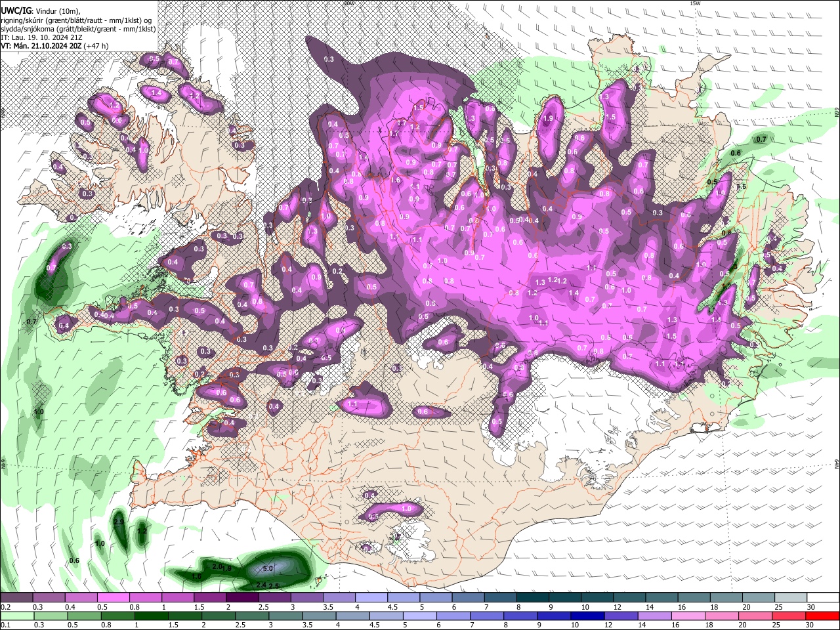Select the dark mauve 0.2 swatch in the top legend row

click(x=16, y=598)
